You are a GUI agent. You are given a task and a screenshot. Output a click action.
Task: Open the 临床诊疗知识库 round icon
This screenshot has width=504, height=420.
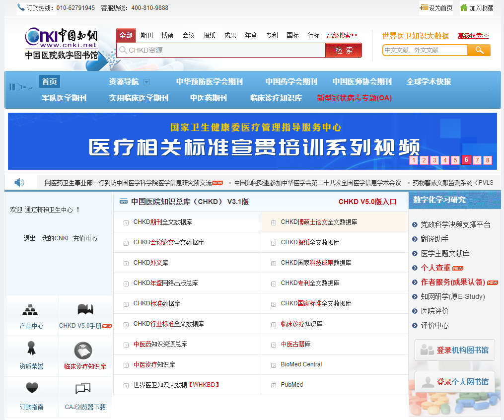tap(83, 350)
